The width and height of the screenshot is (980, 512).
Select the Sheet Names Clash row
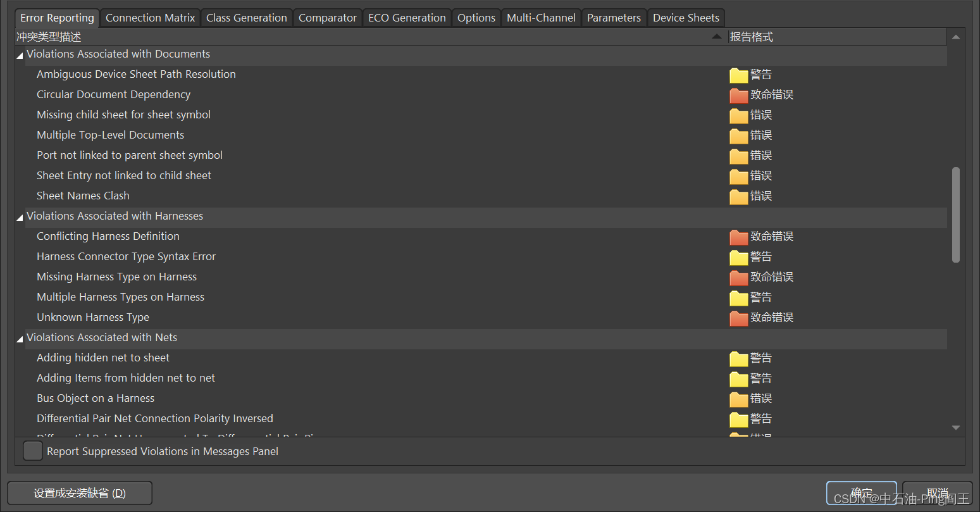pyautogui.click(x=481, y=196)
